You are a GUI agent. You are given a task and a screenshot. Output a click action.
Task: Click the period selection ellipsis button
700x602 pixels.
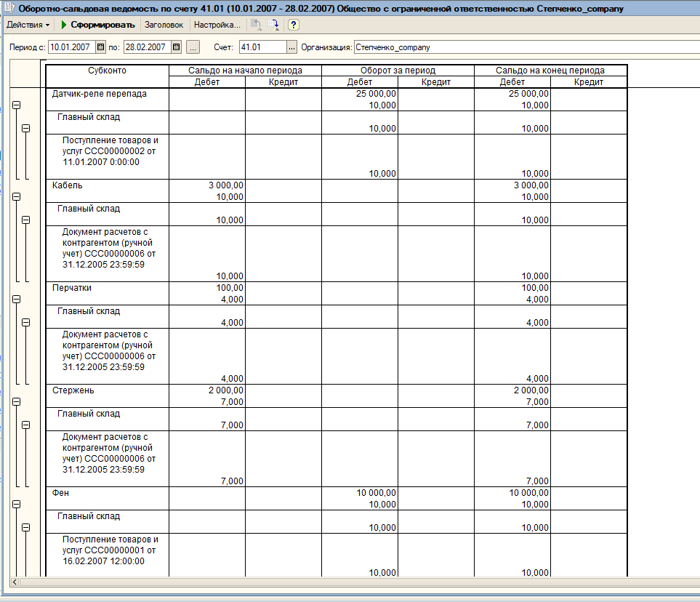(193, 47)
